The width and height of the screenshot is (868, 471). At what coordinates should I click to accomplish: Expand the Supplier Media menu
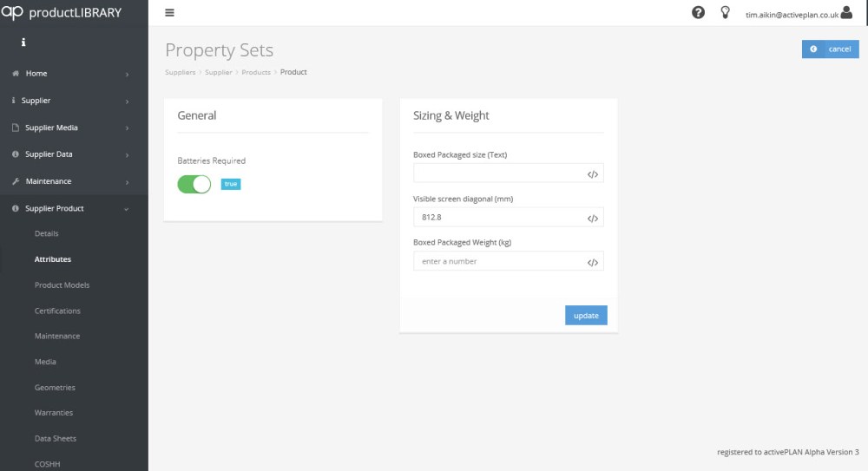pyautogui.click(x=74, y=128)
